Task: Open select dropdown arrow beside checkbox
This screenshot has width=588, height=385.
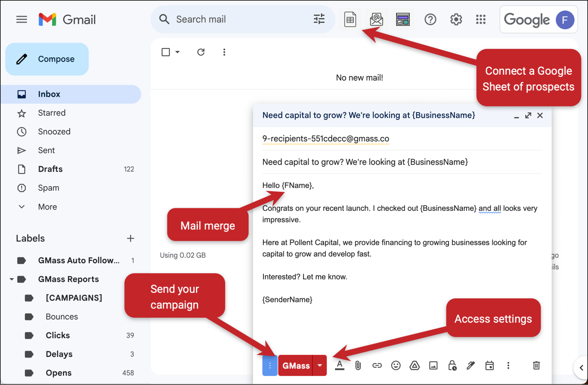Action: [x=177, y=52]
